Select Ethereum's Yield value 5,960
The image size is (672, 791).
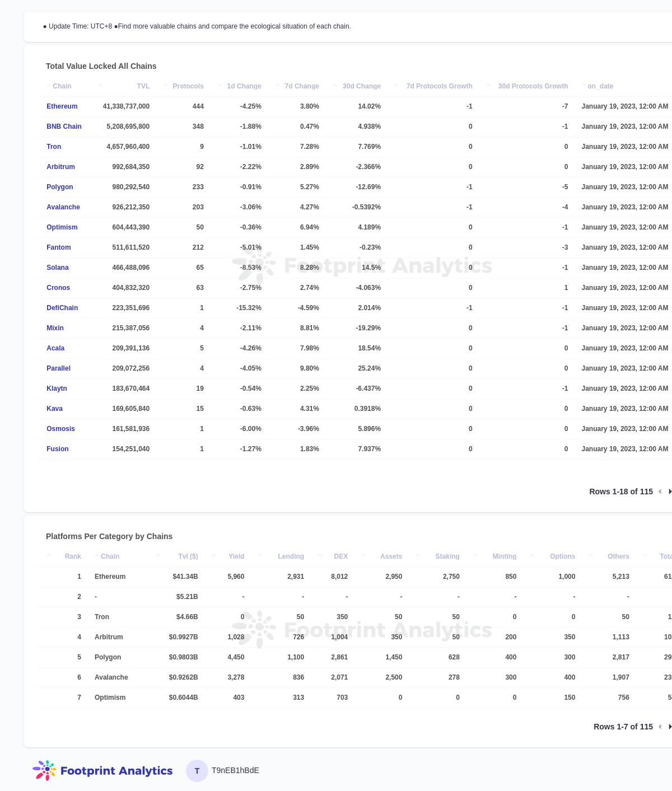point(236,577)
